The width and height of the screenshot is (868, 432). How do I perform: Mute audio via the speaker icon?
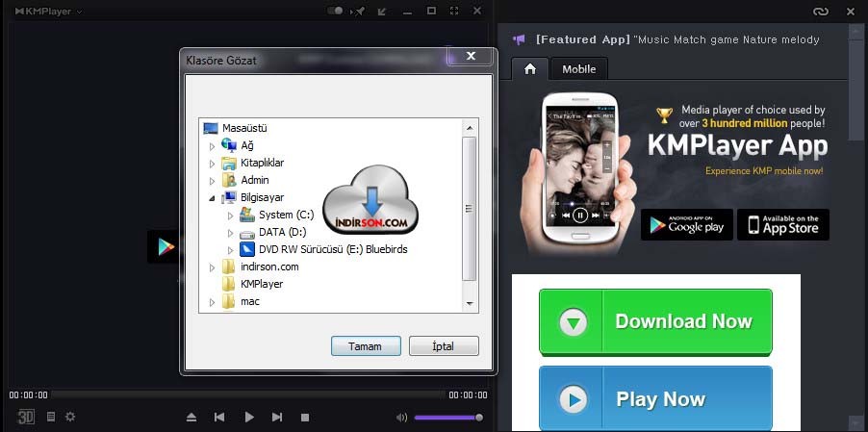click(402, 418)
